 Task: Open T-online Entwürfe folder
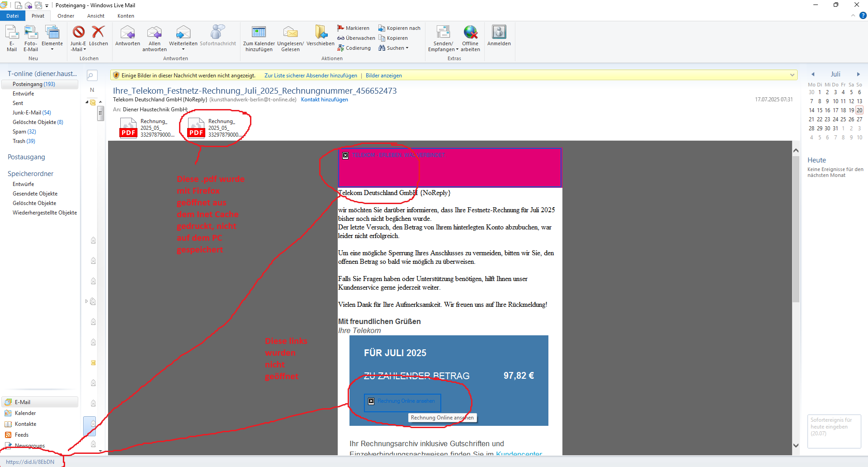(x=24, y=94)
